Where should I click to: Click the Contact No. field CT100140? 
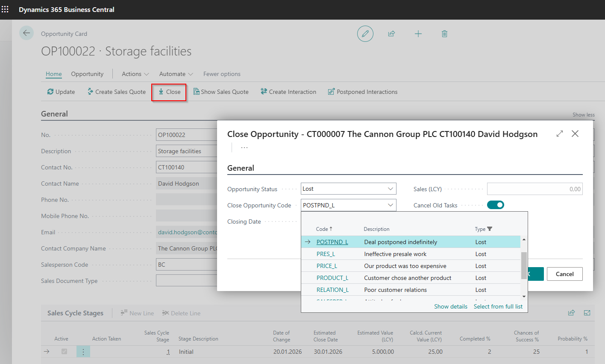(x=187, y=167)
